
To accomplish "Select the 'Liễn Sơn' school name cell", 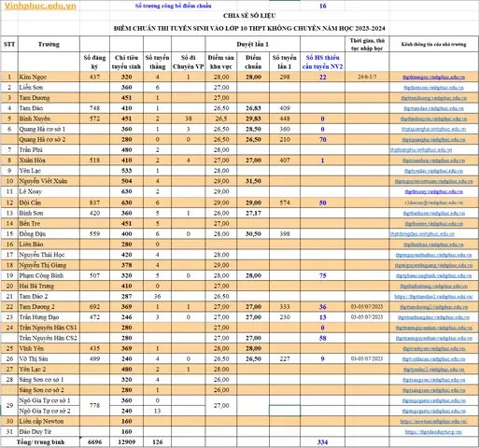I will pos(49,88).
